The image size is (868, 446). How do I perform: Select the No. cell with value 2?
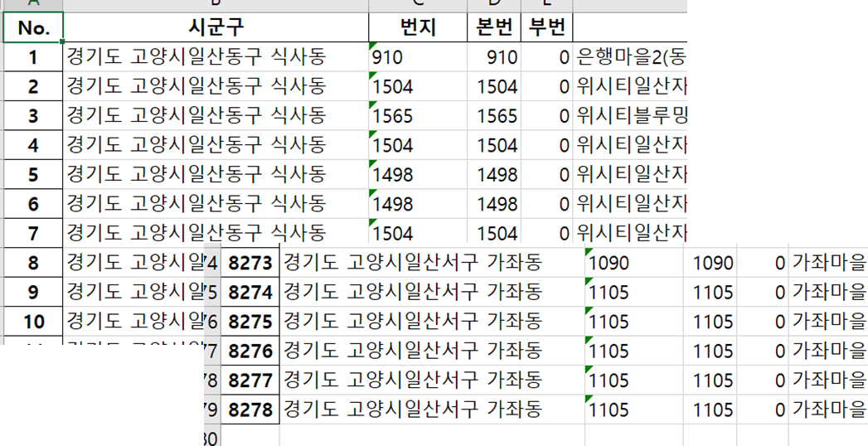click(x=33, y=86)
